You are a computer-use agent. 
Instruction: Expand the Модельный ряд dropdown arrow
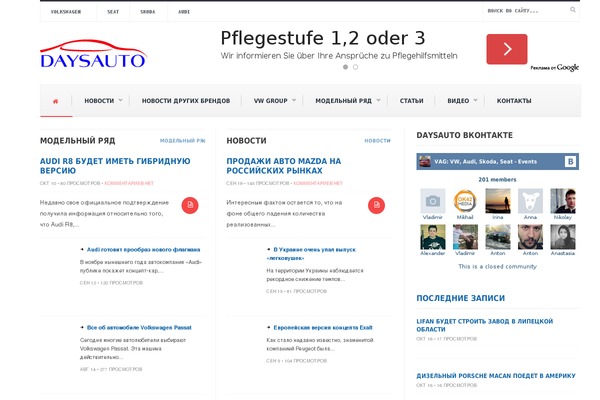(x=378, y=100)
